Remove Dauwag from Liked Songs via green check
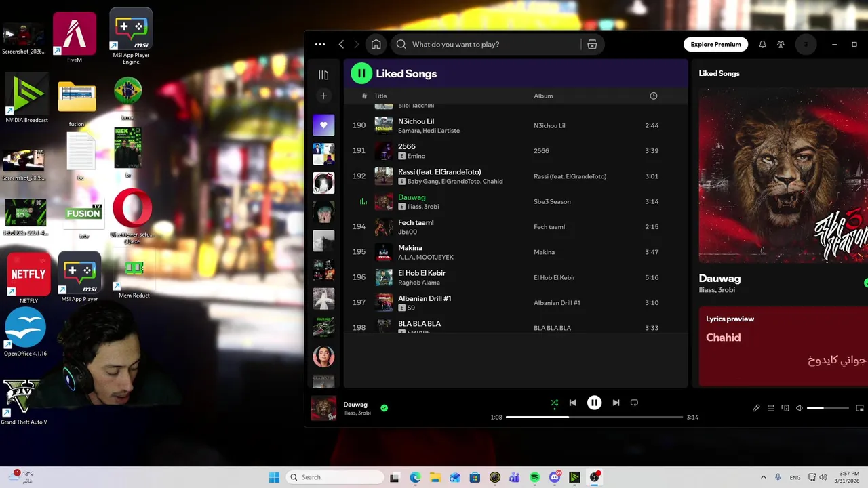 [384, 408]
